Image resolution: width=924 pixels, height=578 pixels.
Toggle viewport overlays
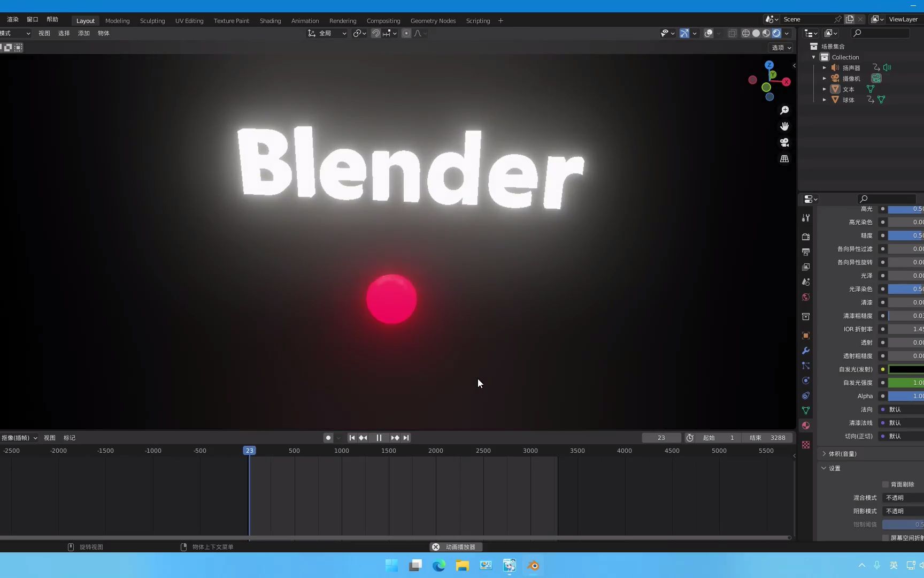(709, 33)
